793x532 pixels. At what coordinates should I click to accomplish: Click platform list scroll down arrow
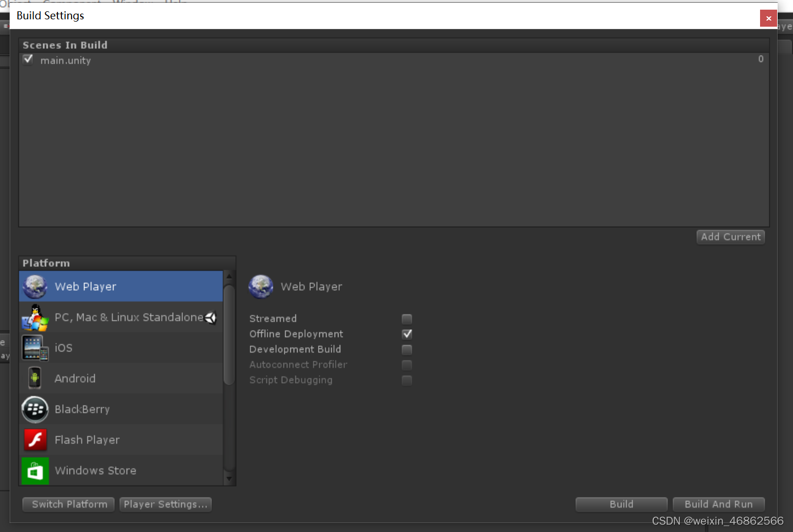click(x=229, y=479)
